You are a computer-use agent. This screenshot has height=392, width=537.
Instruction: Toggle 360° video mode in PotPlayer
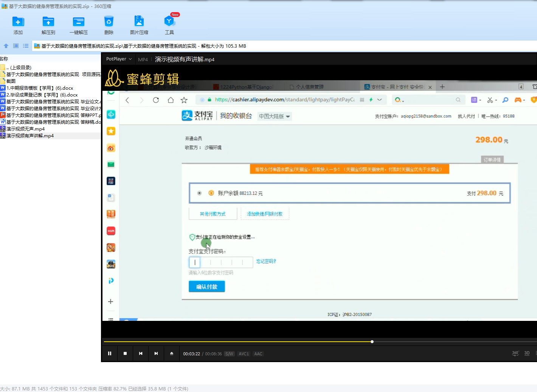click(515, 353)
